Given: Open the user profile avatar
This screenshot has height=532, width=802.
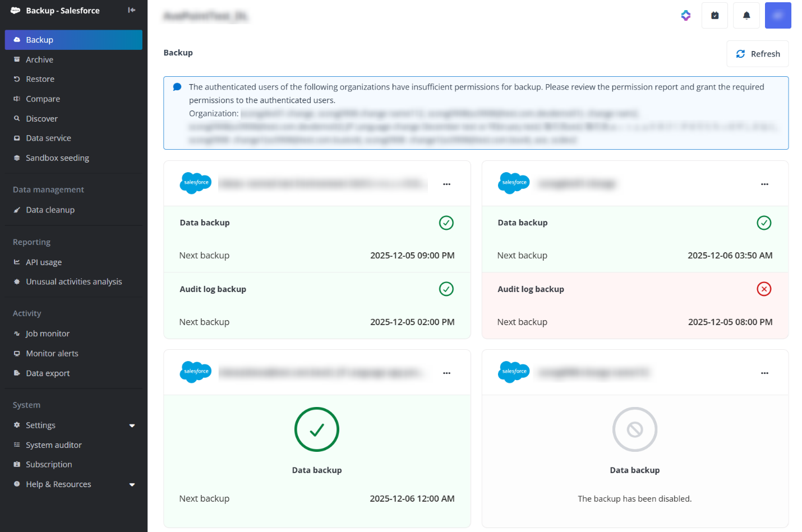Looking at the screenshot, I should (x=778, y=15).
